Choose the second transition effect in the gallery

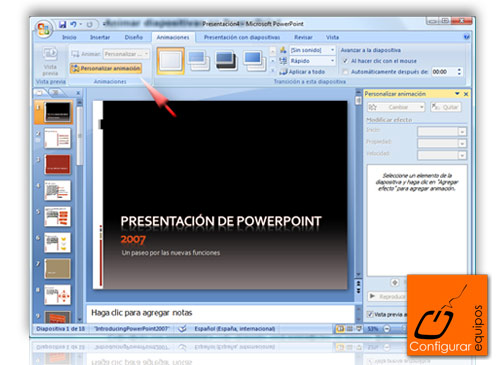coord(199,61)
